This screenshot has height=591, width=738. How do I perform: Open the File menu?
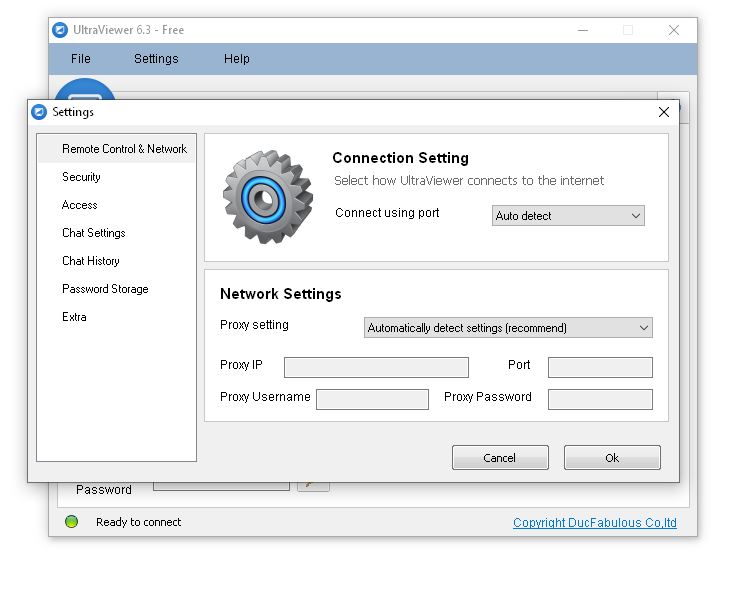point(80,59)
